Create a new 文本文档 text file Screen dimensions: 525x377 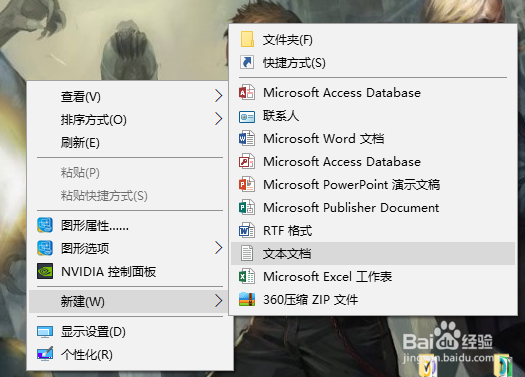pyautogui.click(x=373, y=253)
